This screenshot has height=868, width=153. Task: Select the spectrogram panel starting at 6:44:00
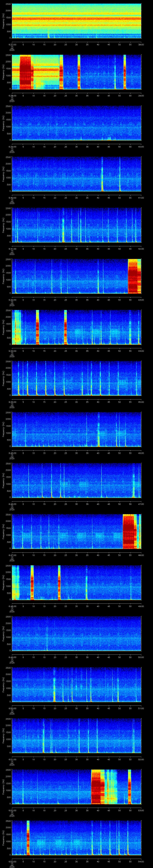coord(77,378)
